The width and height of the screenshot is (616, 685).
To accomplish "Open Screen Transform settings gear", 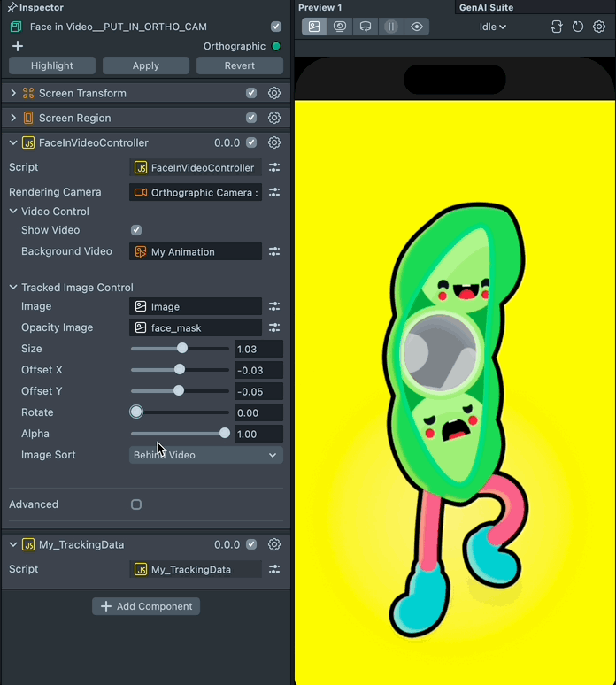I will 273,93.
